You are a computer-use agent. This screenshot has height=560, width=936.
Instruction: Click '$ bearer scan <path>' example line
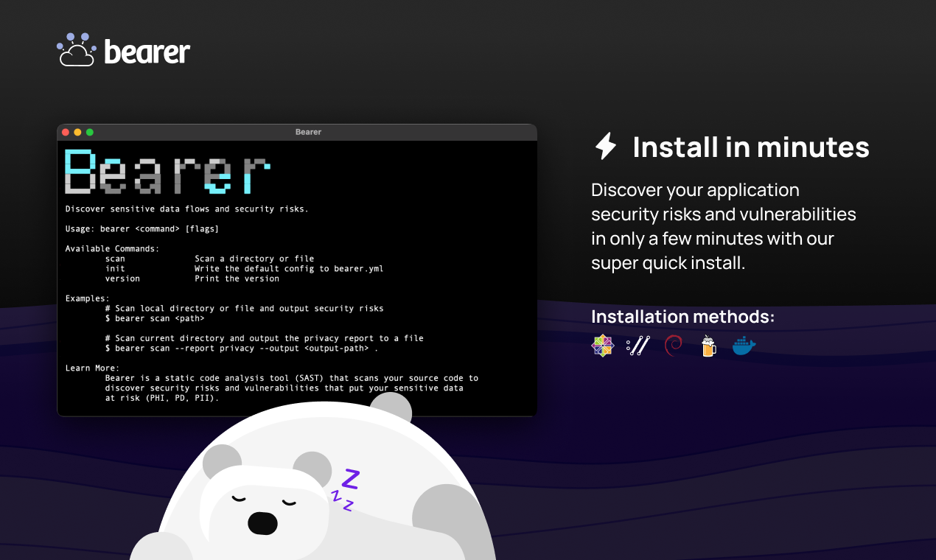pos(155,318)
